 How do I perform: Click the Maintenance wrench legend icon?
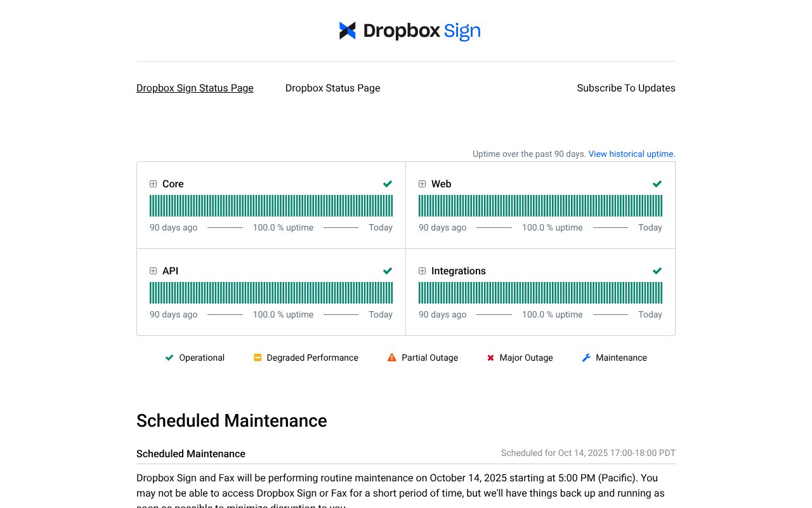(x=586, y=358)
